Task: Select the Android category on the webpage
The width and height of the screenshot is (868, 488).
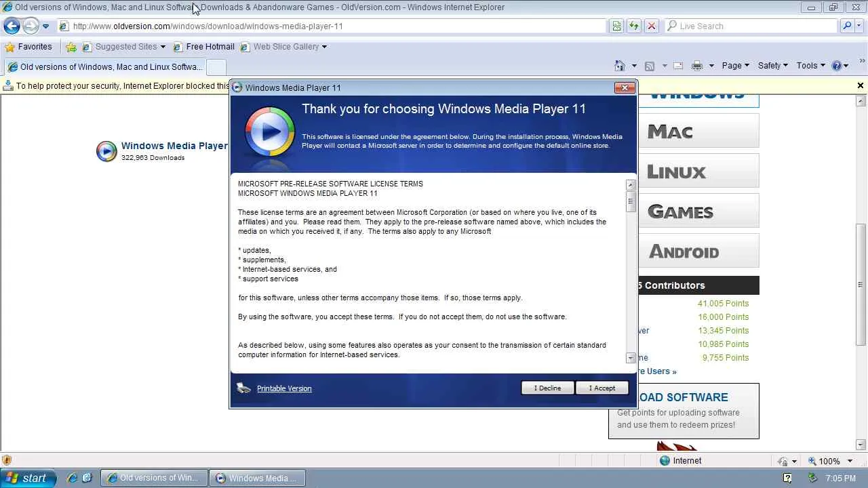Action: coord(697,251)
